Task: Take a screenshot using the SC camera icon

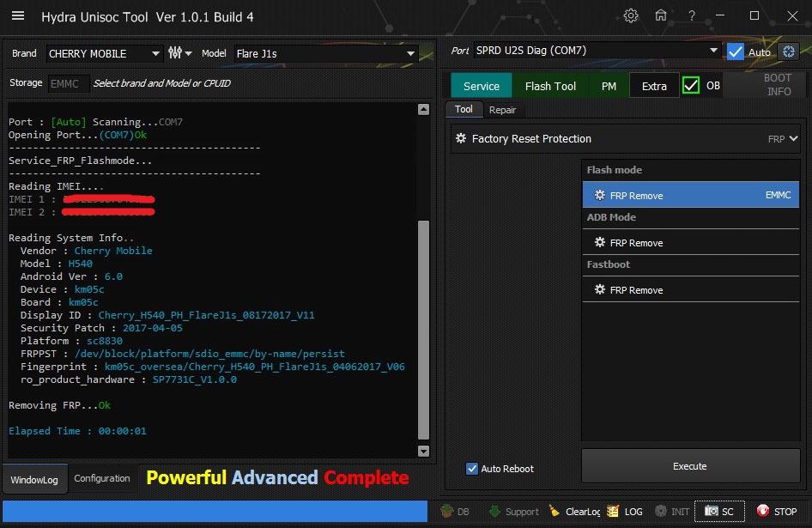Action: 712,511
